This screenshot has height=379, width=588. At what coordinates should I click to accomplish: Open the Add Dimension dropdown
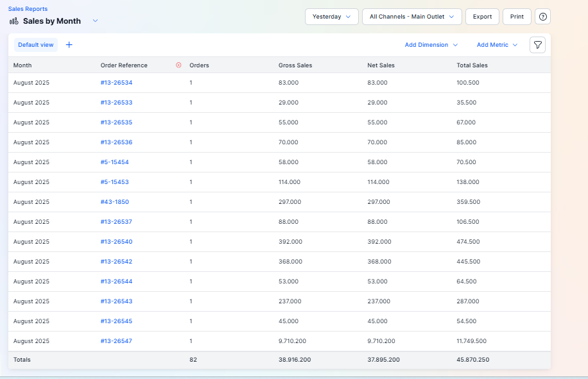431,45
